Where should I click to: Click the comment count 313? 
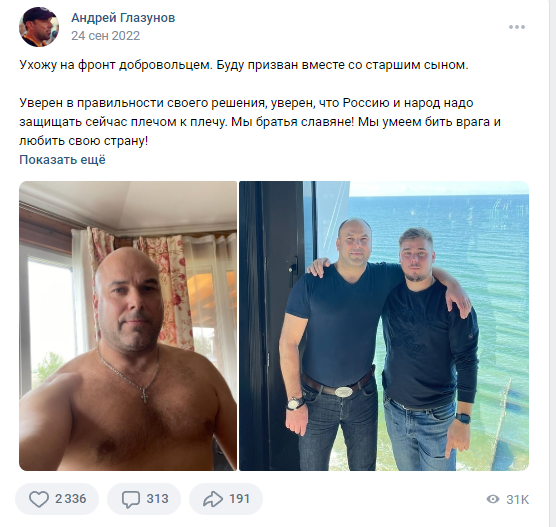[x=157, y=499]
